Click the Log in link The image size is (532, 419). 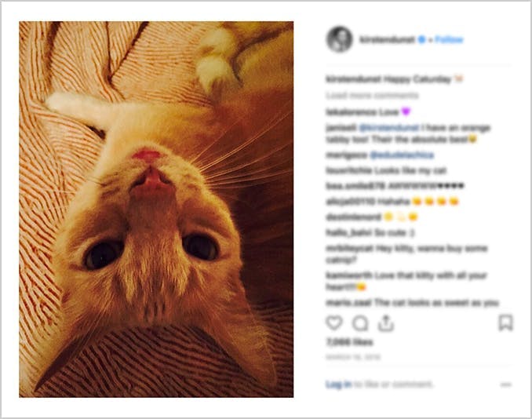pyautogui.click(x=338, y=384)
